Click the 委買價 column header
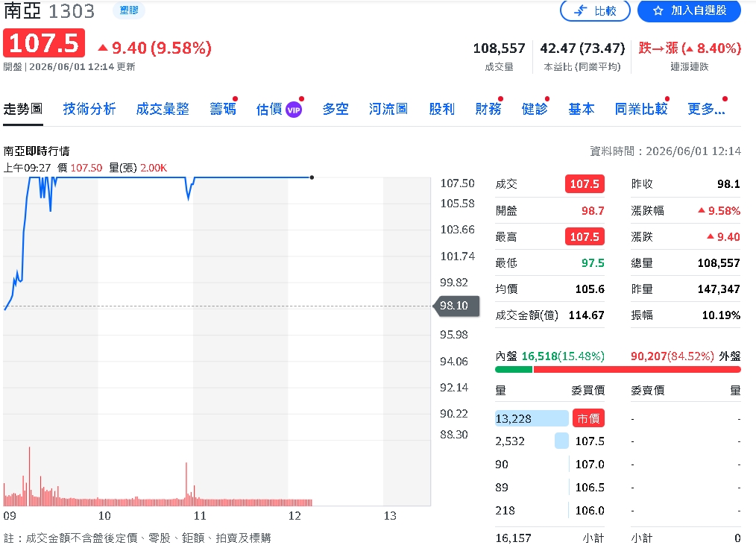This screenshot has height=548, width=756. [588, 391]
